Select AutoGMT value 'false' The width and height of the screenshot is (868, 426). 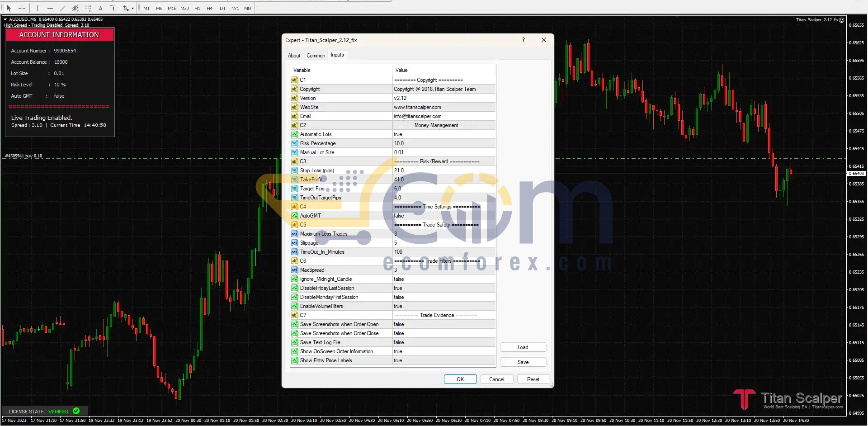point(444,216)
